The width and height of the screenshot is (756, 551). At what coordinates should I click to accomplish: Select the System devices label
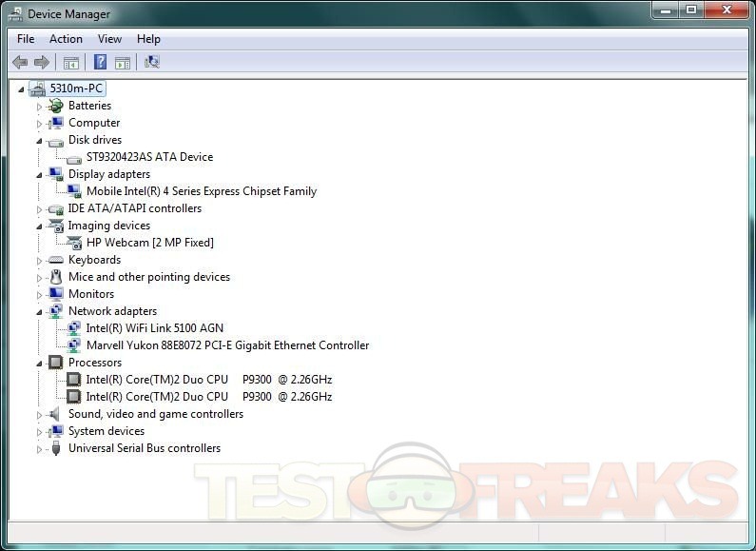[x=107, y=431]
